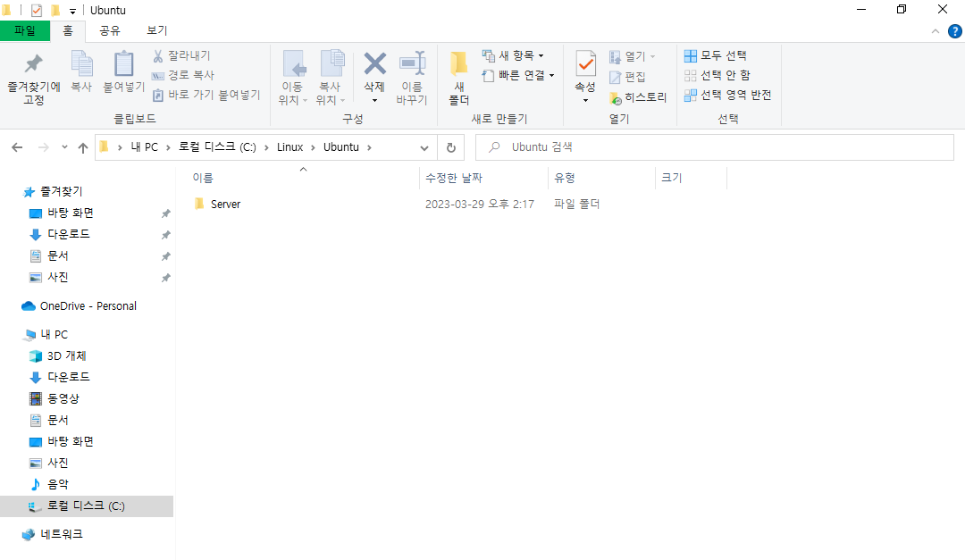The height and width of the screenshot is (560, 965).
Task: Create a 새 폴더 (new folder)
Action: [459, 79]
